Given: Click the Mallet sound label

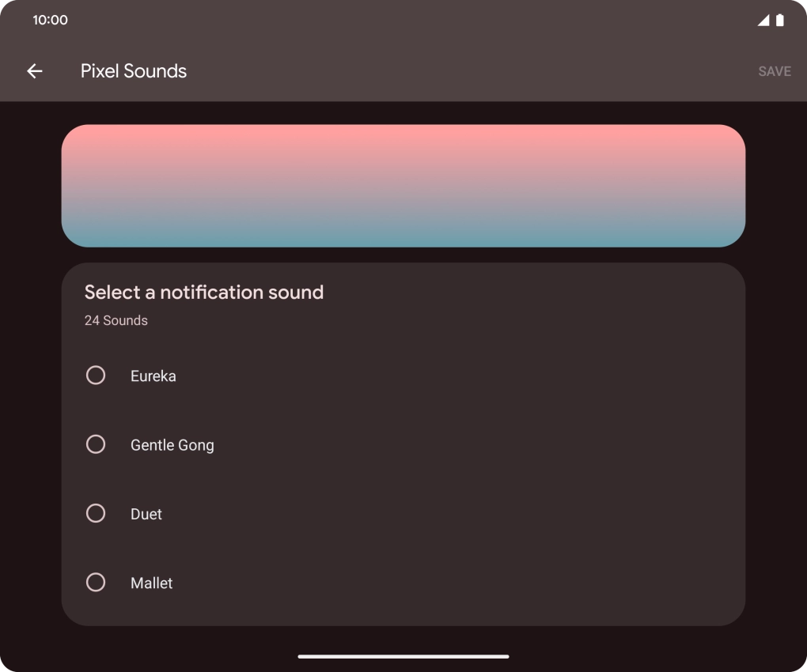Looking at the screenshot, I should [x=151, y=583].
